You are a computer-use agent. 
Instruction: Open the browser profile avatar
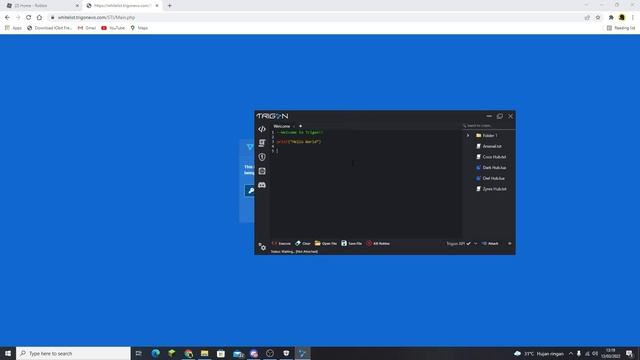point(622,18)
